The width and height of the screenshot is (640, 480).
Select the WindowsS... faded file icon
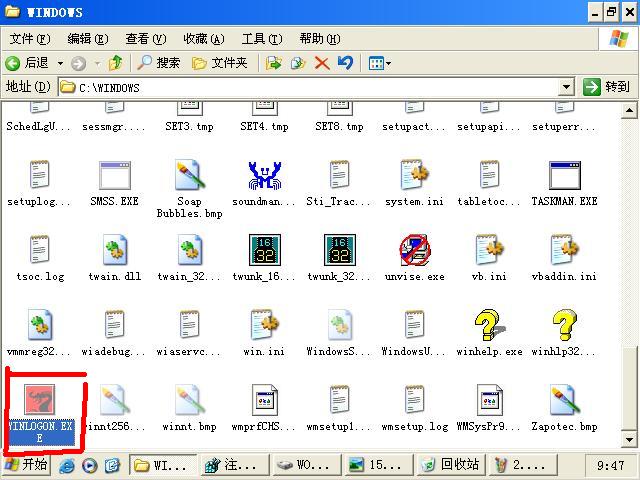tap(340, 325)
